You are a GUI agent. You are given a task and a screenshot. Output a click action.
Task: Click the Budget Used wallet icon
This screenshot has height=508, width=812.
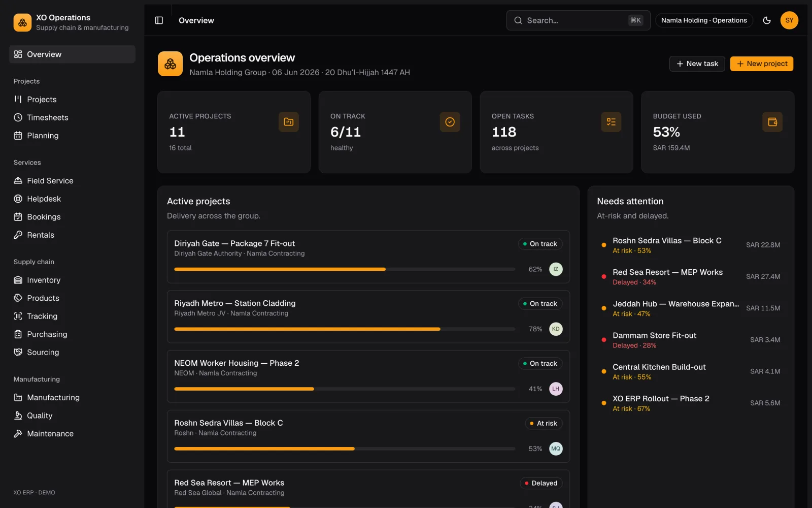click(x=772, y=122)
